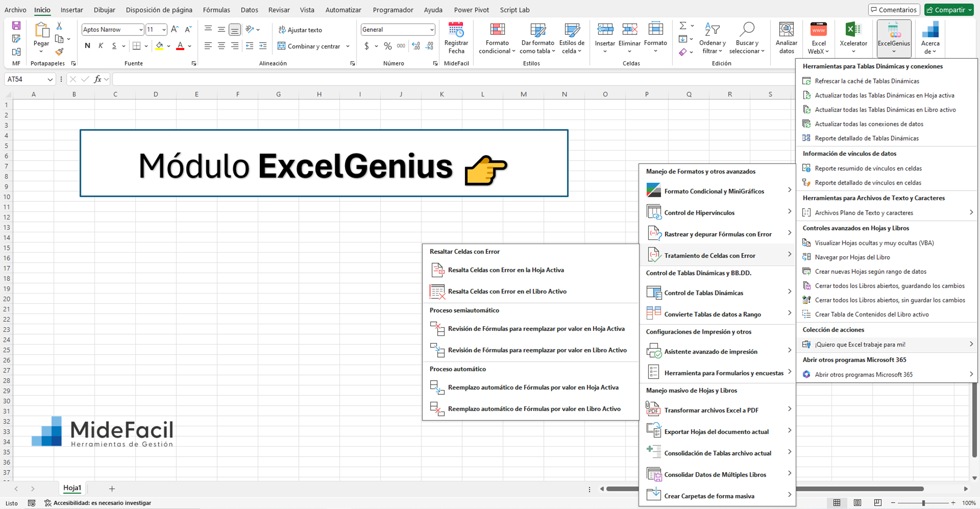Expand the General number format dropdown
Screen dimensions: 980x509
pyautogui.click(x=431, y=30)
